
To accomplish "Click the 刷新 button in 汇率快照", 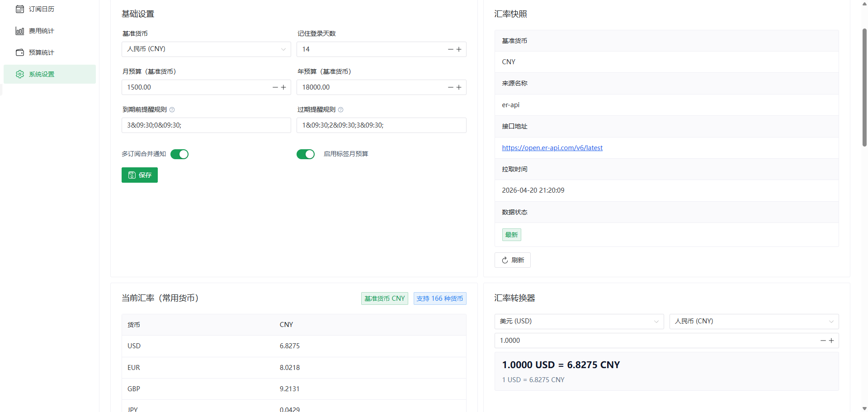I will click(x=513, y=260).
